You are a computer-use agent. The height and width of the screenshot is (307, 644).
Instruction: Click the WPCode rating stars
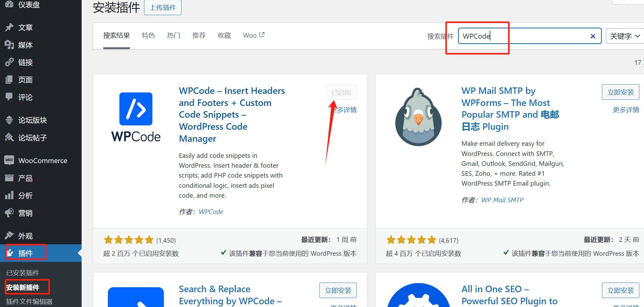(x=129, y=240)
